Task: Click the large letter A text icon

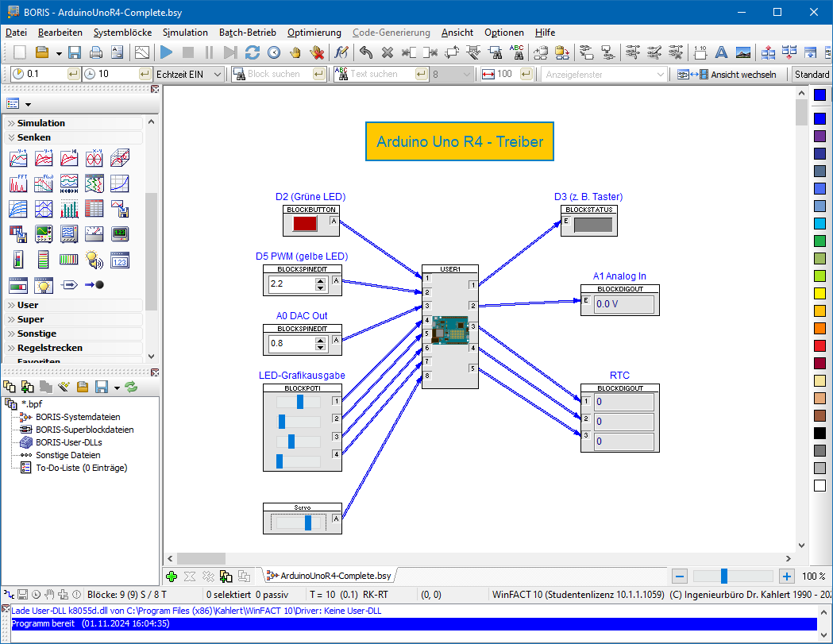Action: (721, 52)
